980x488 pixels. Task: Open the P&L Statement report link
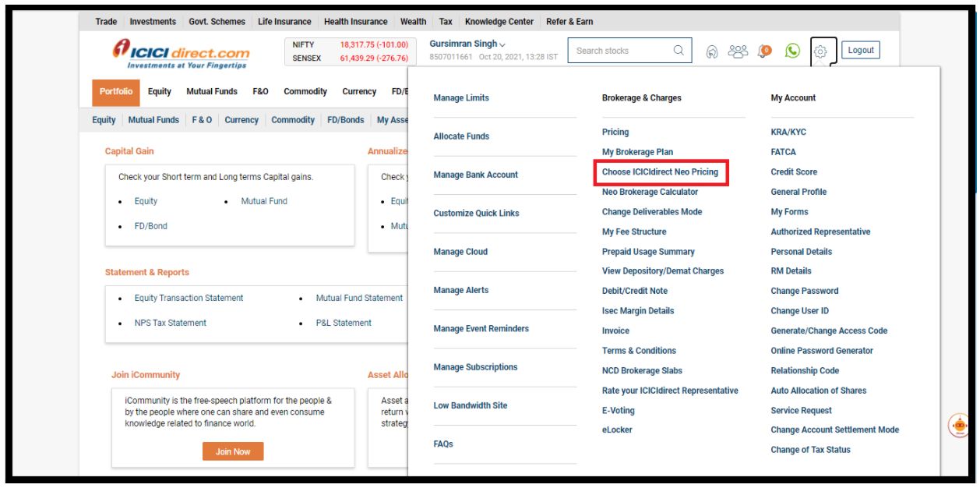coord(344,323)
